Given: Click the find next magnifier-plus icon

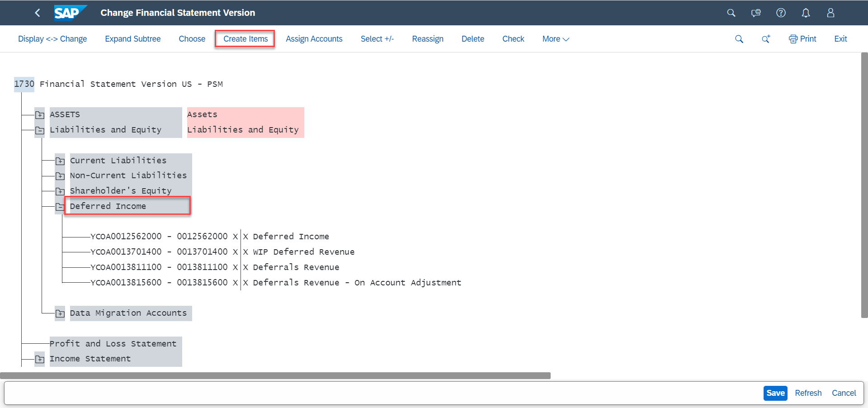Looking at the screenshot, I should pyautogui.click(x=766, y=39).
